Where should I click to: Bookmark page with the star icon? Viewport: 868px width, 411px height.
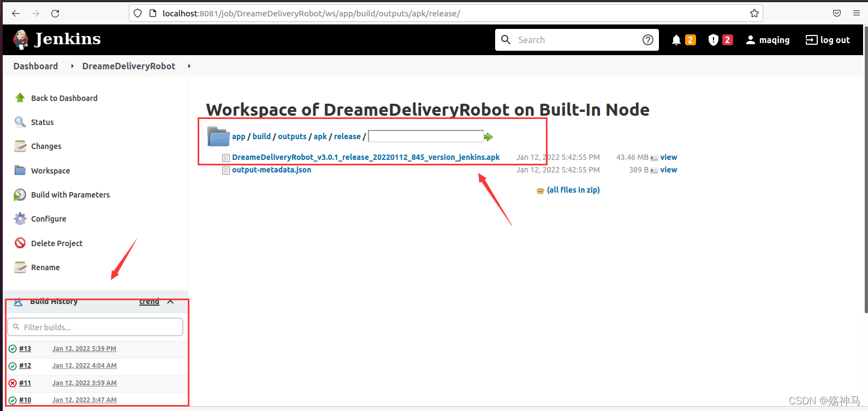754,13
